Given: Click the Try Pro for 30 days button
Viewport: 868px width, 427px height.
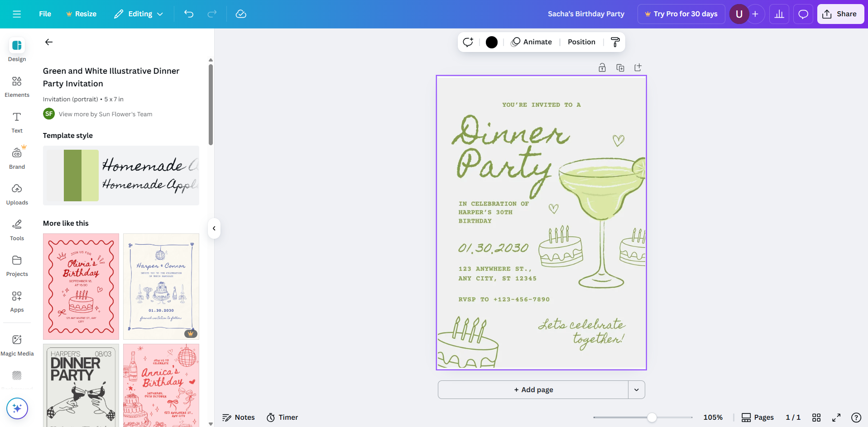Looking at the screenshot, I should 681,14.
